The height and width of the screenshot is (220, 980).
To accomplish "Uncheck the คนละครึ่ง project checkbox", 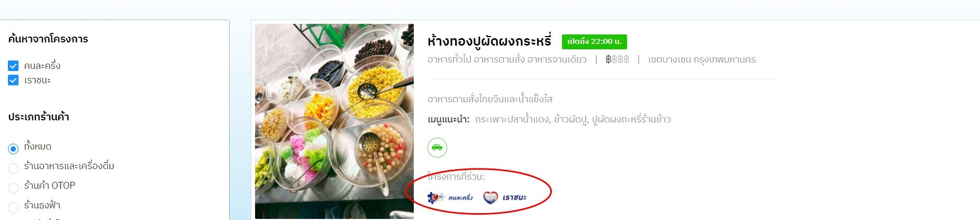I will pyautogui.click(x=13, y=66).
